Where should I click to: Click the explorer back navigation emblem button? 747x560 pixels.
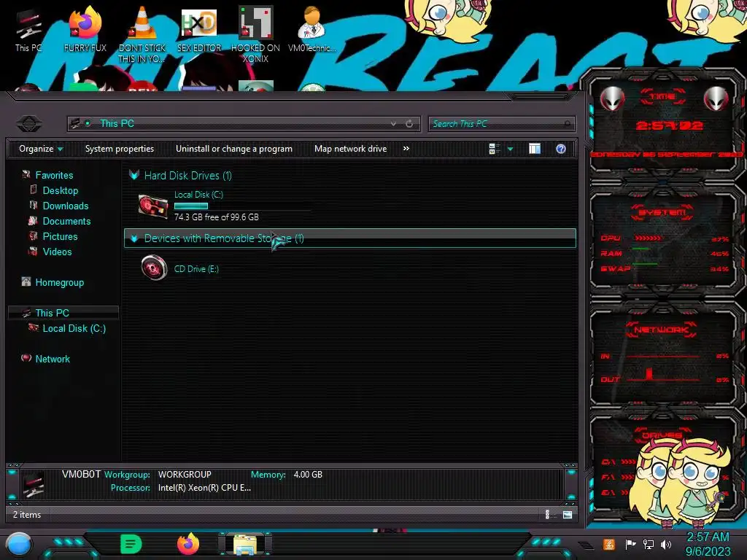[29, 124]
